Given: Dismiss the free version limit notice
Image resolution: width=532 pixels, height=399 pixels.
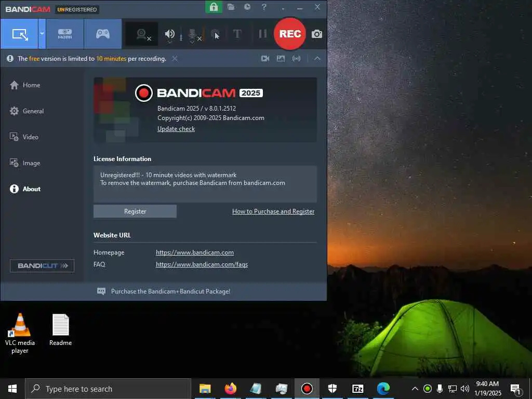Looking at the screenshot, I should 175,59.
